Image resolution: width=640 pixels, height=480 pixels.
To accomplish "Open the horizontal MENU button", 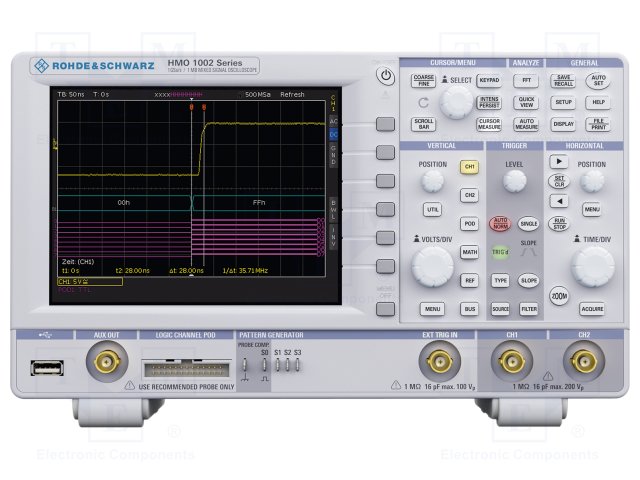I will pyautogui.click(x=592, y=209).
